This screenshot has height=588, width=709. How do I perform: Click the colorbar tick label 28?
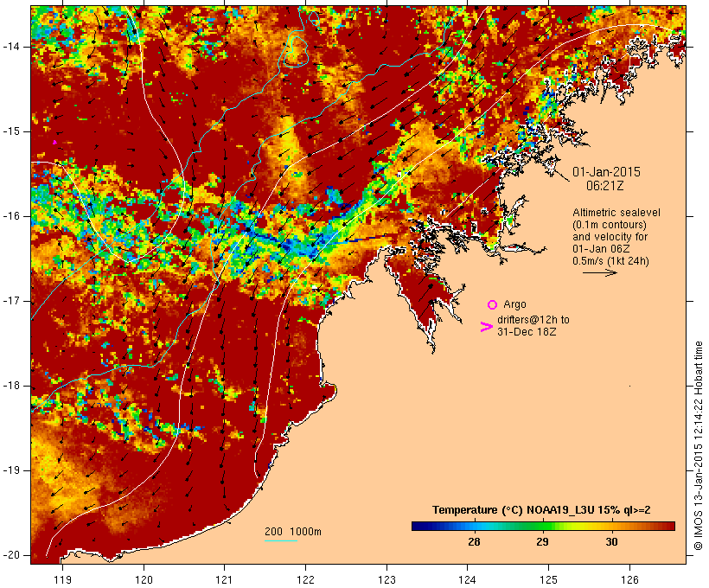(474, 542)
